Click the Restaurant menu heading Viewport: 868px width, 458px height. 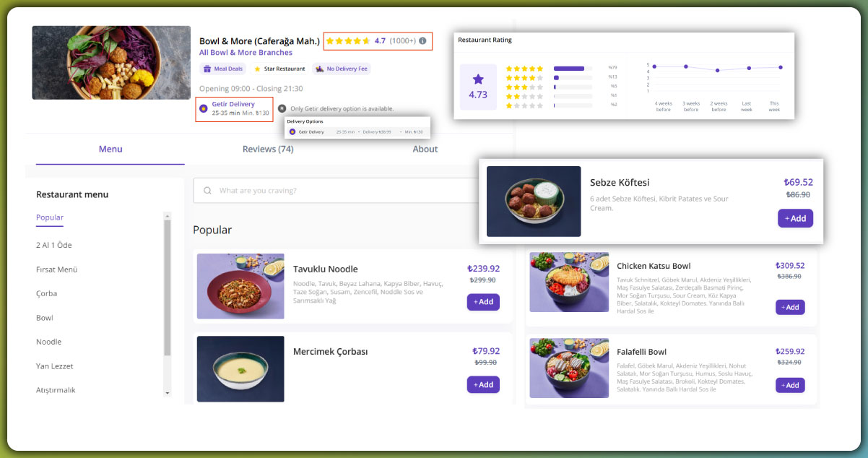click(72, 194)
